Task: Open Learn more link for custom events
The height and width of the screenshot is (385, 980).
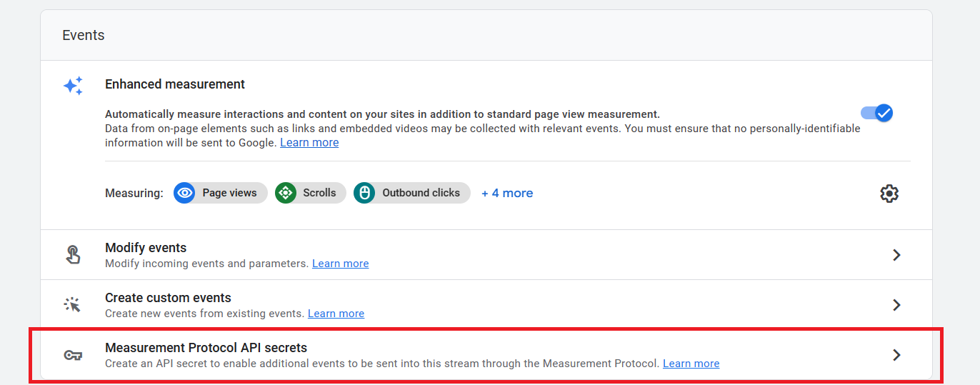Action: [x=336, y=314]
